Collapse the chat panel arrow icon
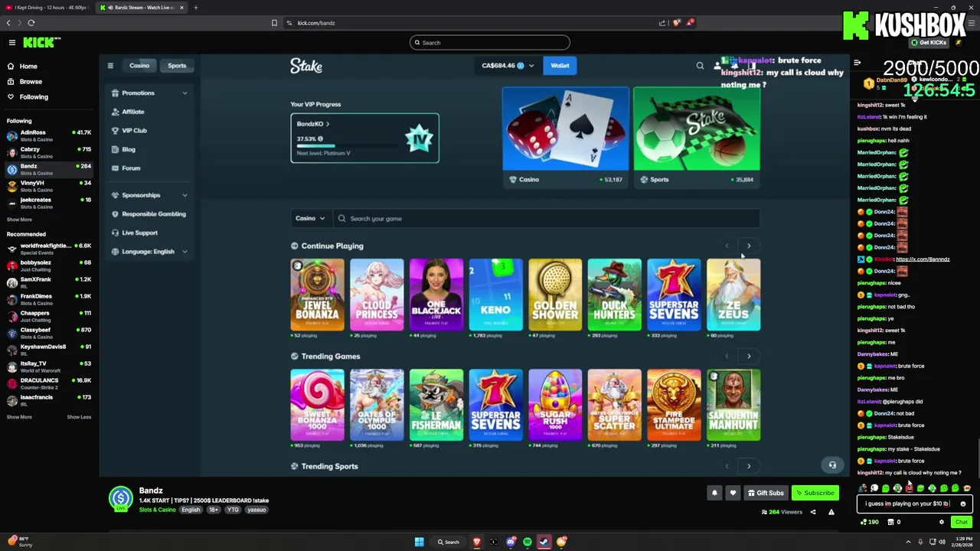This screenshot has height=551, width=980. point(857,63)
